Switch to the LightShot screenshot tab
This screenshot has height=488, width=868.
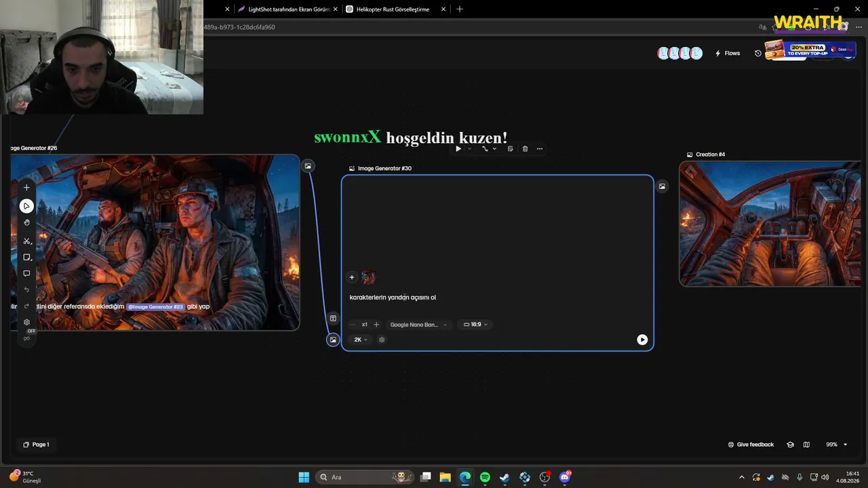283,9
